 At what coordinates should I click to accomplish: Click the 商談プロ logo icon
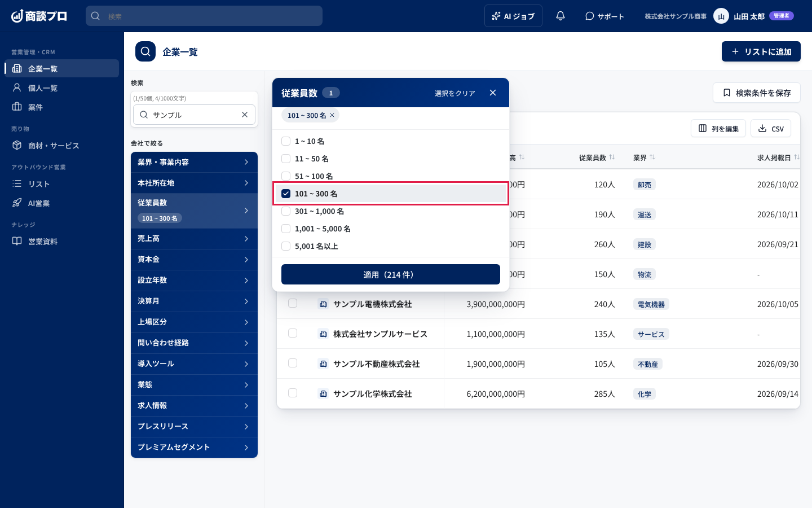tap(17, 16)
